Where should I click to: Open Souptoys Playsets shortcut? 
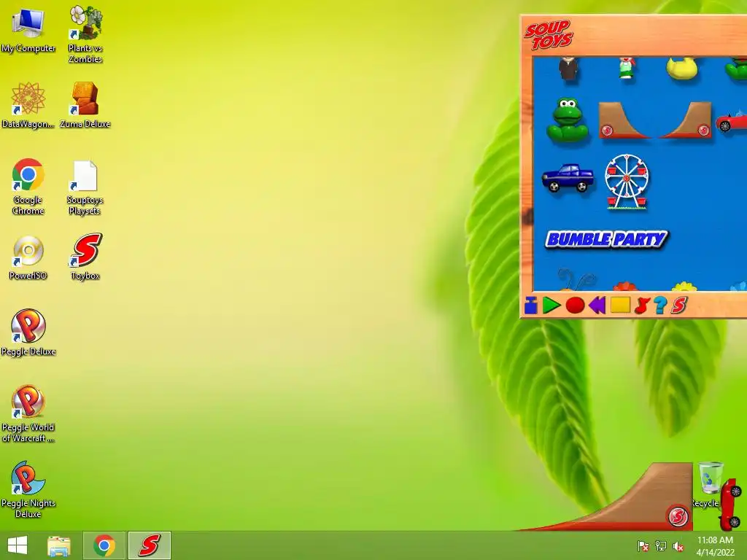tap(85, 187)
